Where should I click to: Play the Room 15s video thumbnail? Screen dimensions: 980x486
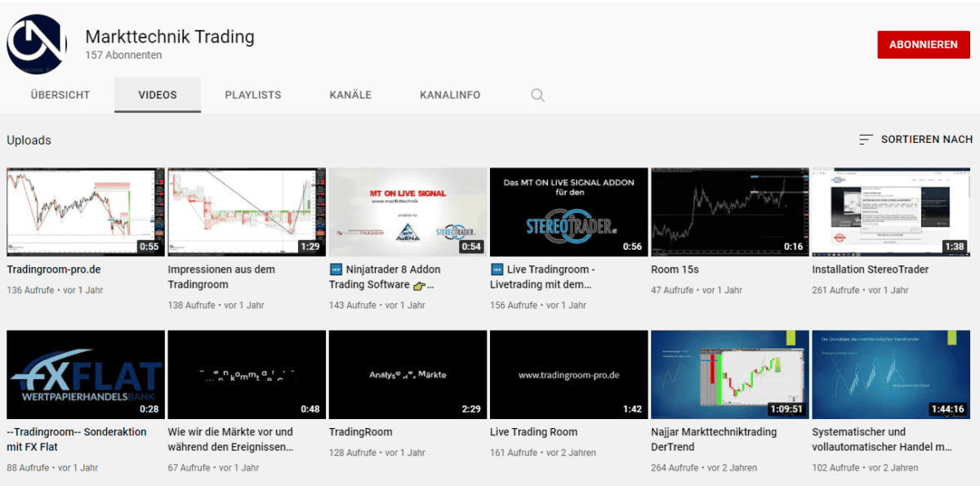(x=729, y=211)
